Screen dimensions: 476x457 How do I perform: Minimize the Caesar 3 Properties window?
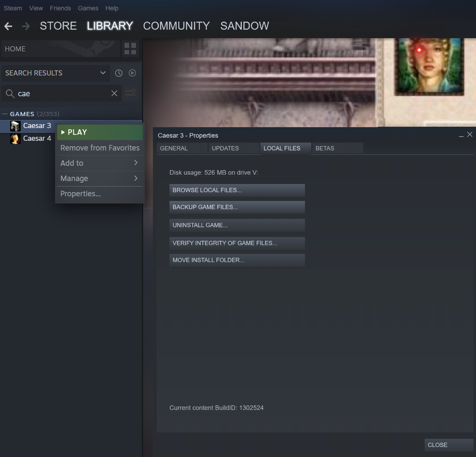[461, 136]
